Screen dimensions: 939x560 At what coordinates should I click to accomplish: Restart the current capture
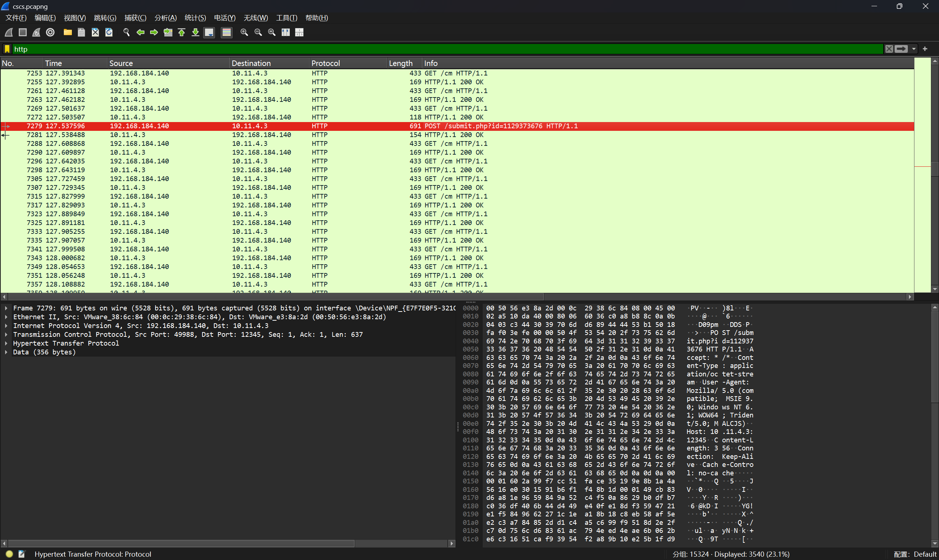pos(36,33)
